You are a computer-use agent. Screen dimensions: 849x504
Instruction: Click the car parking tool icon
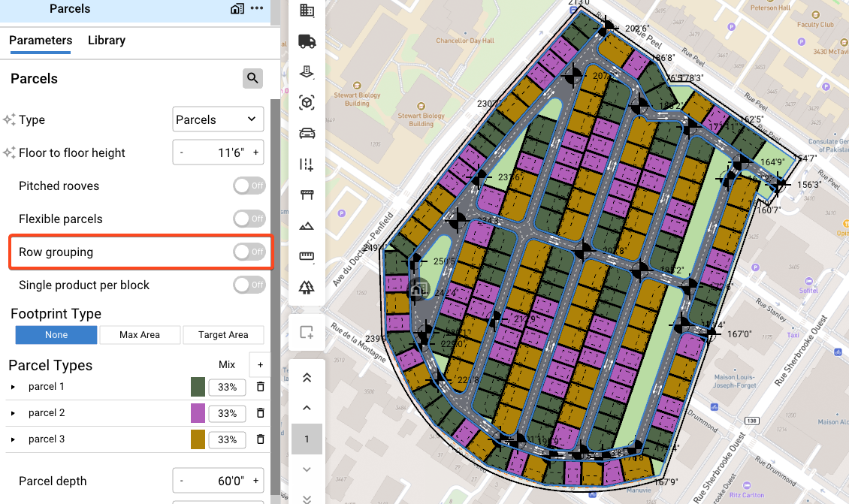click(x=307, y=133)
